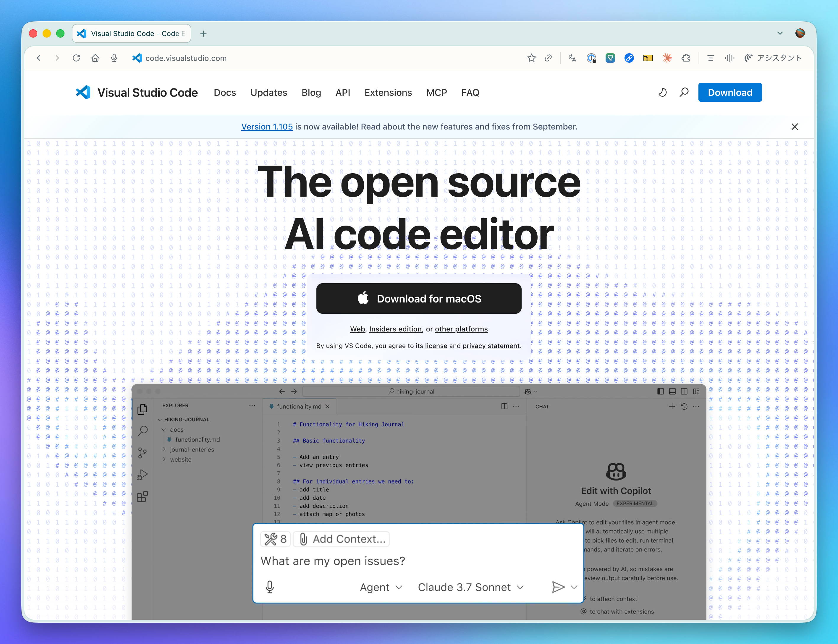Go to the browser home page

pyautogui.click(x=95, y=58)
